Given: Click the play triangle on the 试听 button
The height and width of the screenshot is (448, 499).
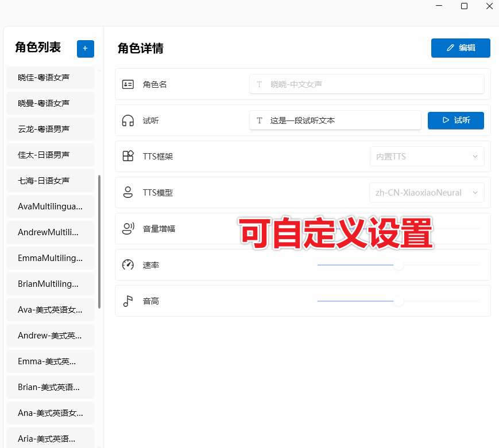Looking at the screenshot, I should pos(446,120).
